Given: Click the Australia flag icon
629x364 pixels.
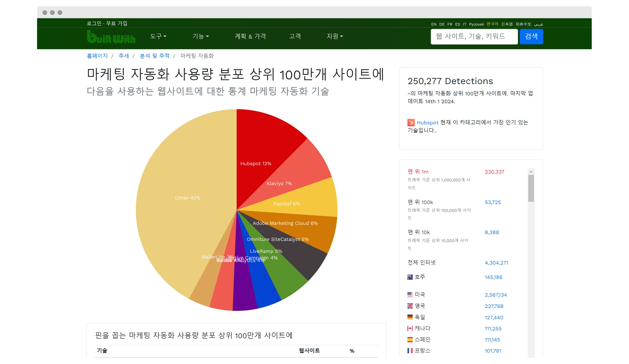Looking at the screenshot, I should point(410,277).
